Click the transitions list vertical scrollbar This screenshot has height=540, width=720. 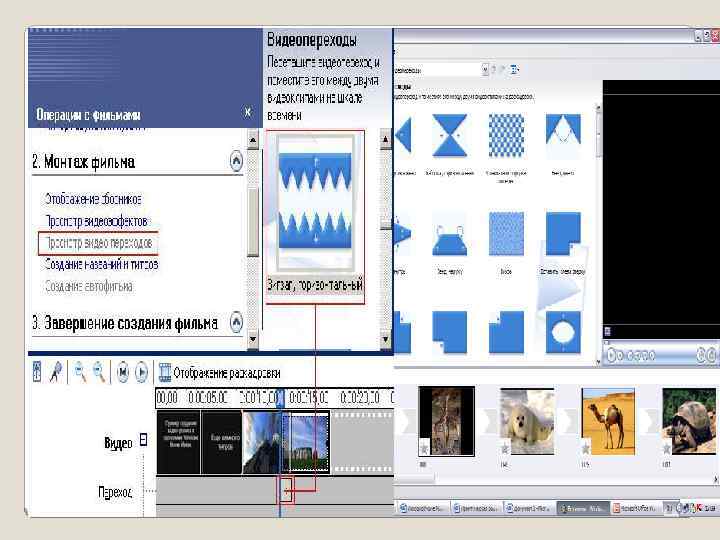tap(598, 234)
